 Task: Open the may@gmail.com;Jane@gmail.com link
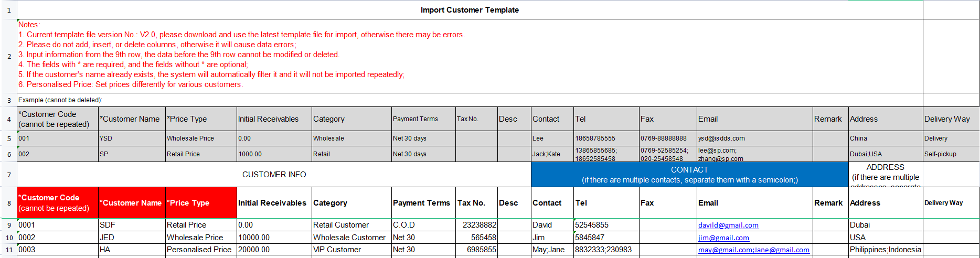753,250
